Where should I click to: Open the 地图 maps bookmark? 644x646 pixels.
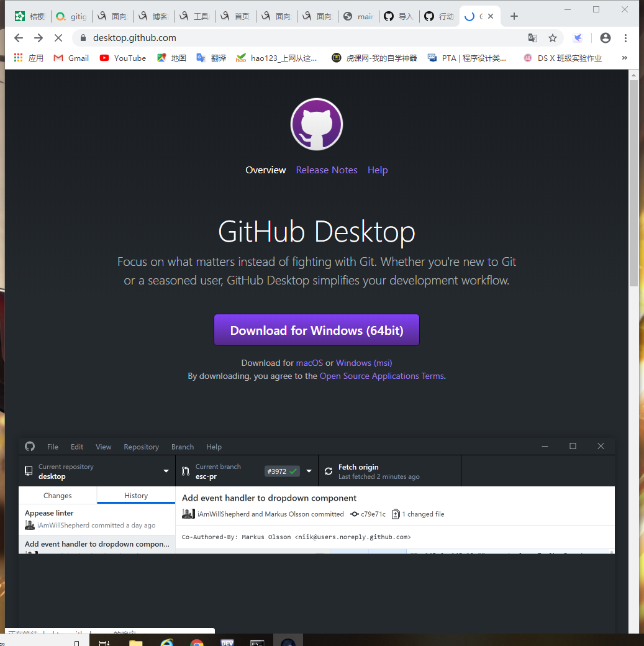tap(171, 58)
